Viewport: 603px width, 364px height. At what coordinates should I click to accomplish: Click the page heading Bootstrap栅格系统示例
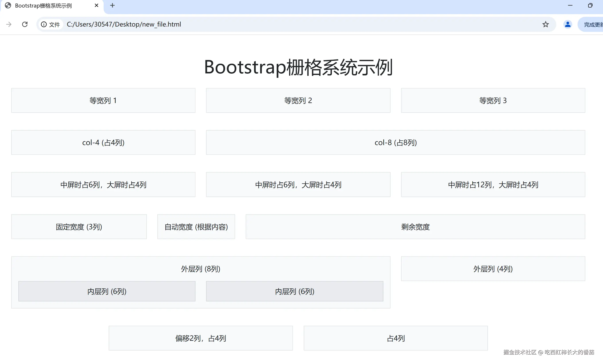click(x=298, y=67)
